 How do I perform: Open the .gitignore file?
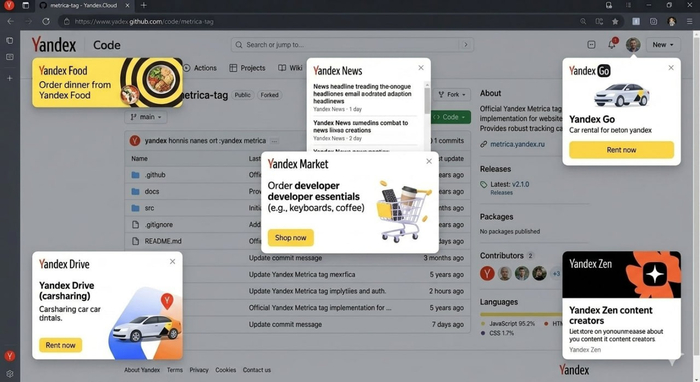(x=158, y=224)
